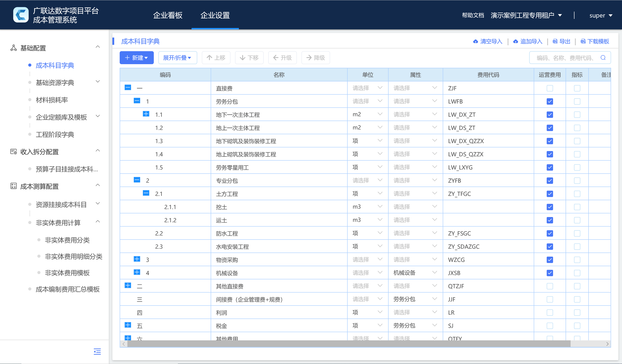Screen dimensions: 622x364
Task: Click the 上移 move up arrow button
Action: (216, 58)
